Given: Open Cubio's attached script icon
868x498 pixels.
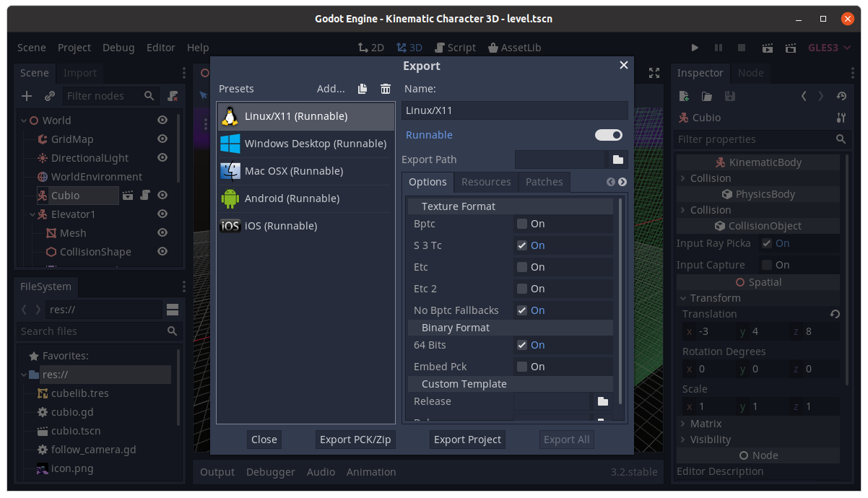Looking at the screenshot, I should [145, 195].
